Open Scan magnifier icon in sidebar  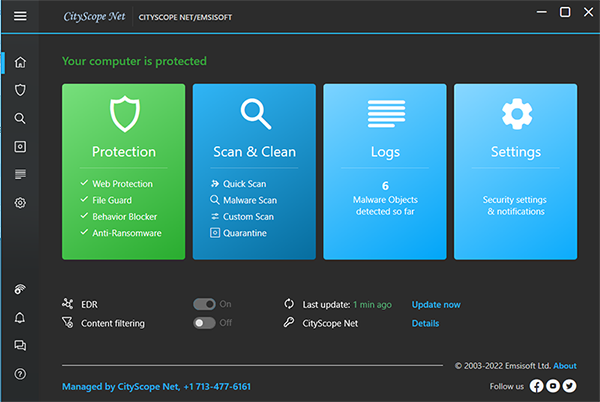click(20, 118)
